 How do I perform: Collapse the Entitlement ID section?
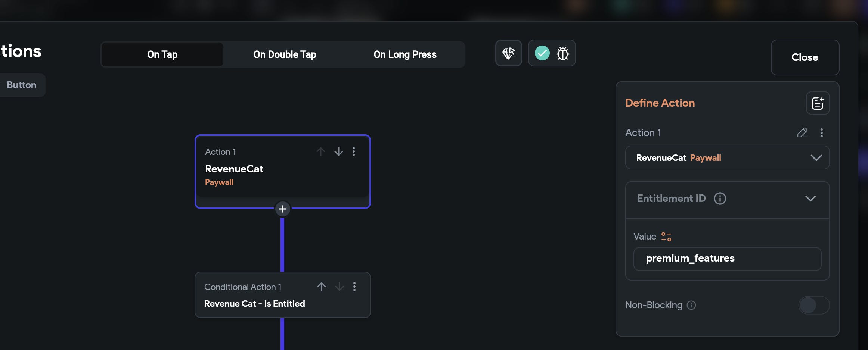(x=810, y=199)
